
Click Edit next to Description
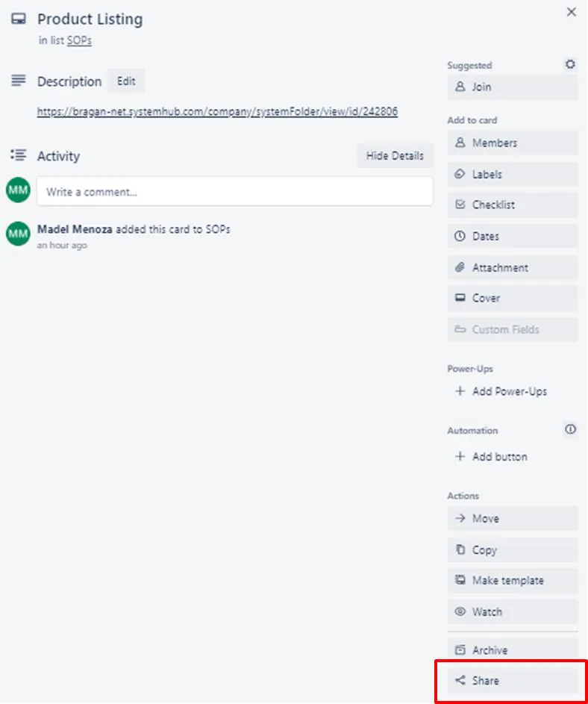click(x=126, y=81)
